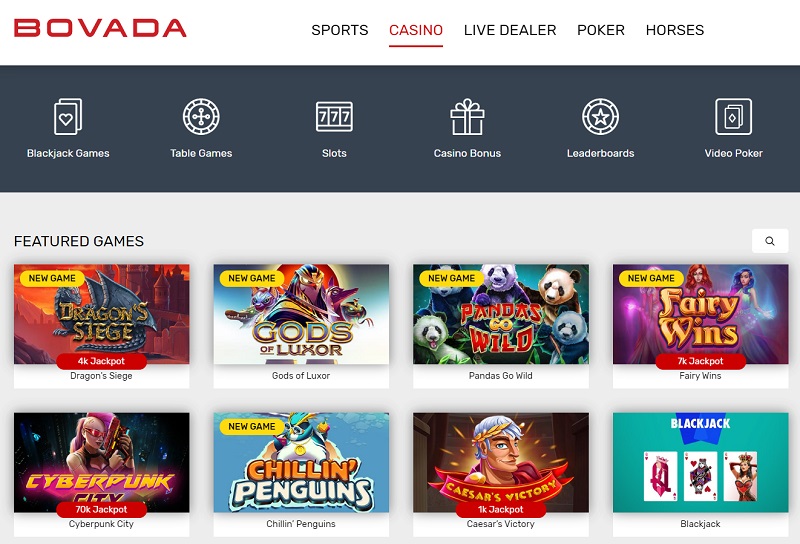View the Leaderboards star icon

pyautogui.click(x=601, y=117)
